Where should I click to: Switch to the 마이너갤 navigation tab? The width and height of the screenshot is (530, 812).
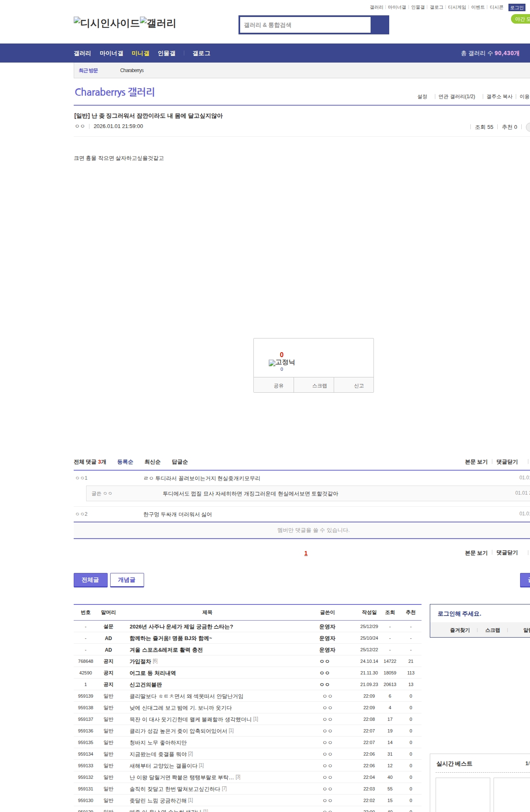coord(111,53)
